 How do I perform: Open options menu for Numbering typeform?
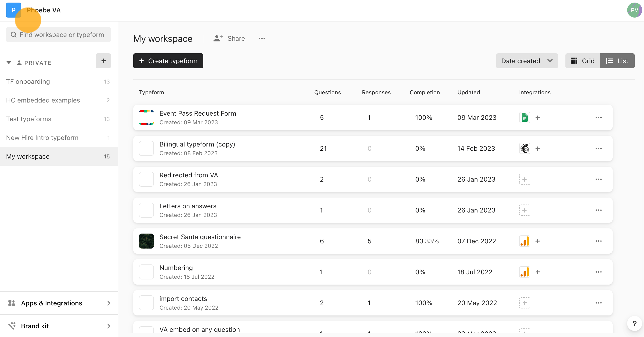[x=598, y=272]
